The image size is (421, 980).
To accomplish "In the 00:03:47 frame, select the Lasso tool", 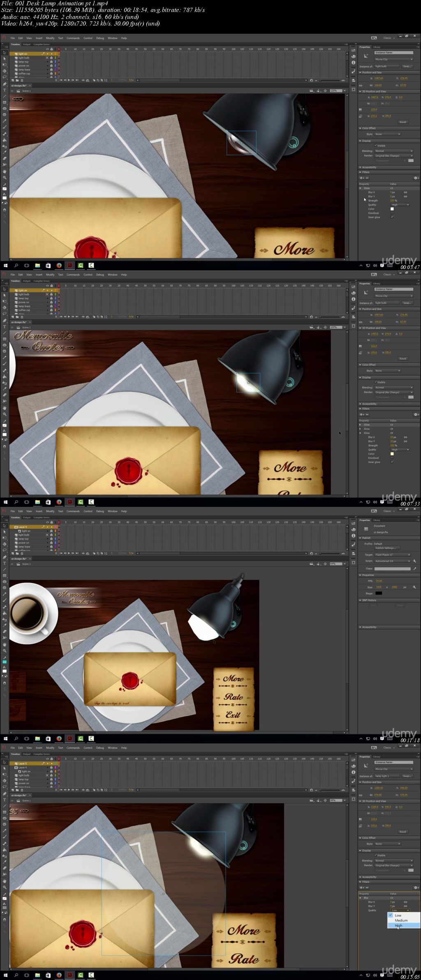I will tap(5, 77).
